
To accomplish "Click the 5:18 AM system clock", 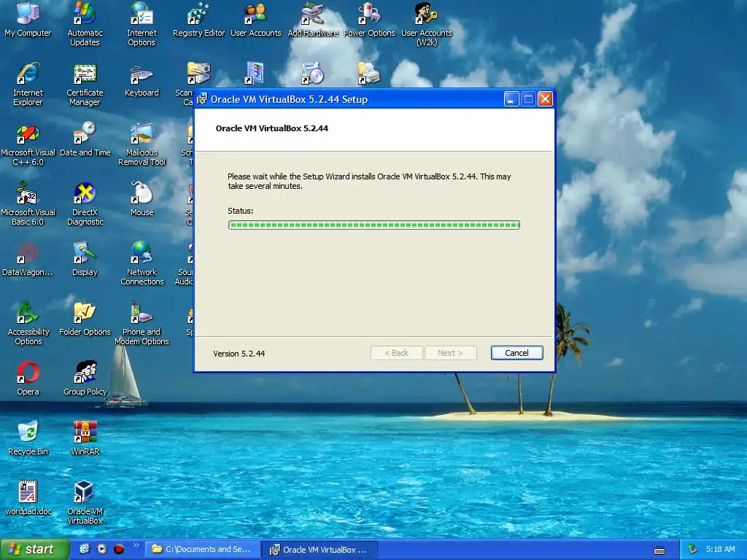I will [720, 550].
